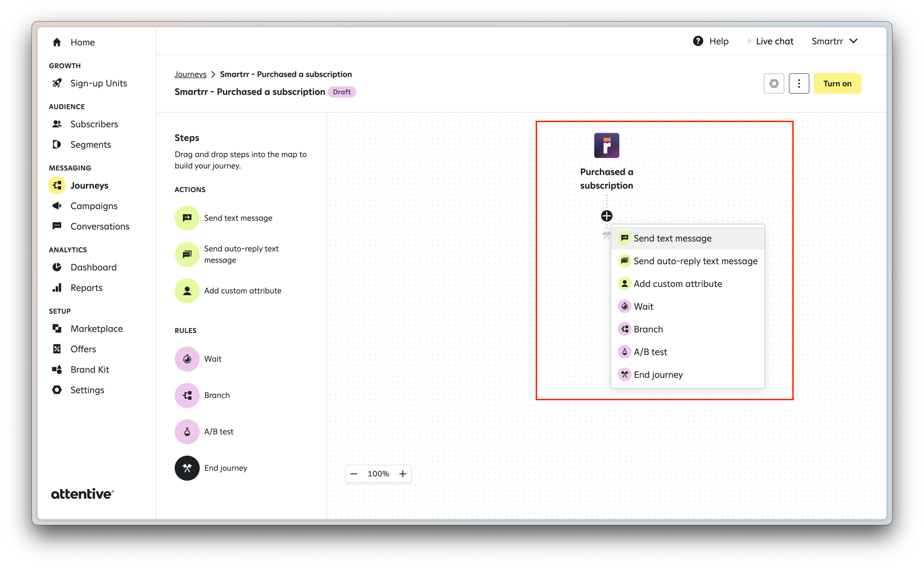Click the Segments half-circle icon
Viewport: 924px width, 567px height.
tap(57, 144)
